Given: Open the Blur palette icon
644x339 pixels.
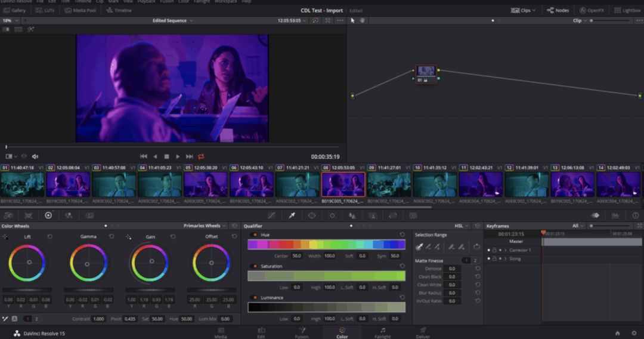Looking at the screenshot, I should (x=352, y=215).
